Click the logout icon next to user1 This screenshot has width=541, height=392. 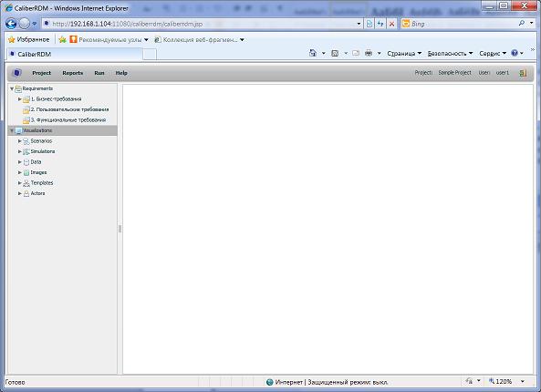[x=523, y=73]
